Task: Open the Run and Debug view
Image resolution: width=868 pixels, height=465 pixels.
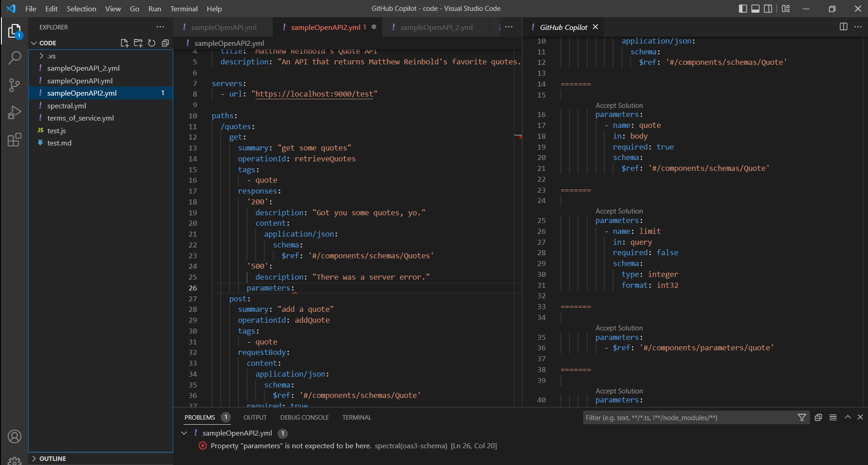Action: click(x=15, y=112)
